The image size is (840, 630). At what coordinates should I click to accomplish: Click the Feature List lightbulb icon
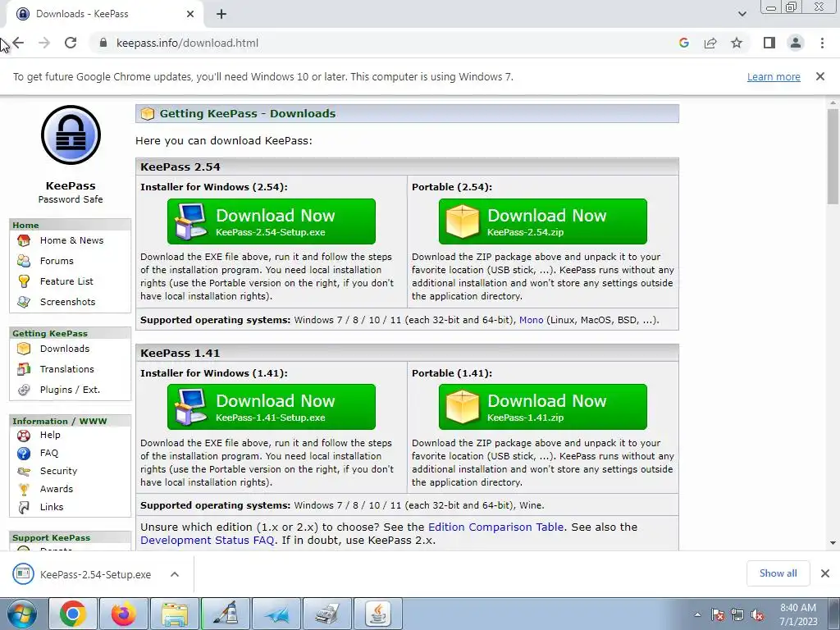(x=24, y=281)
